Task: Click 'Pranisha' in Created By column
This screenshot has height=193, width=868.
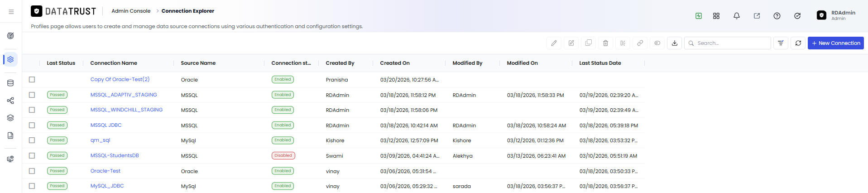Action: pos(337,80)
